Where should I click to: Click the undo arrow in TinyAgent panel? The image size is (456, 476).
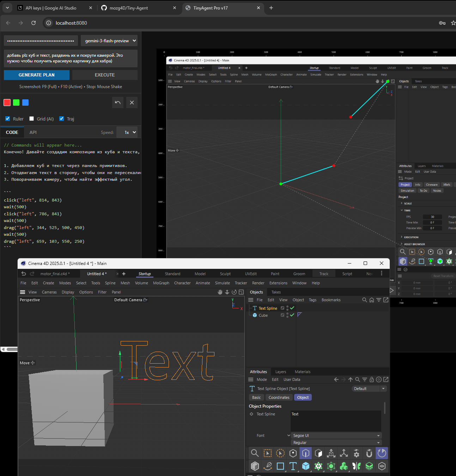click(118, 103)
